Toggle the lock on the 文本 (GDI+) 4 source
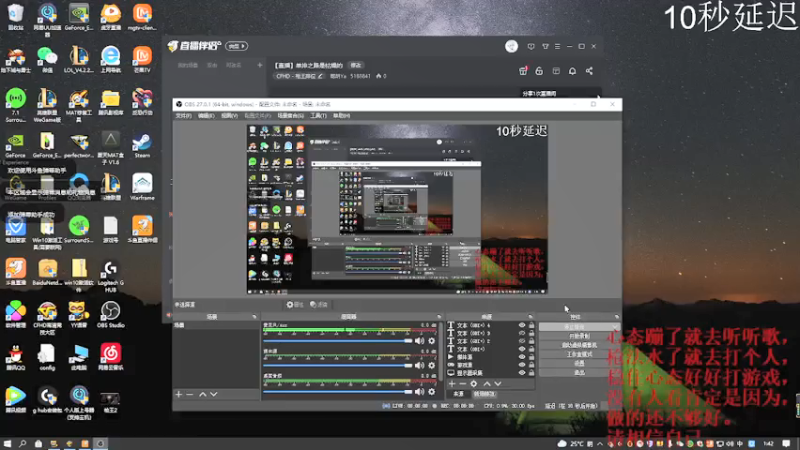Viewport: 800px width, 450px height. pyautogui.click(x=531, y=325)
